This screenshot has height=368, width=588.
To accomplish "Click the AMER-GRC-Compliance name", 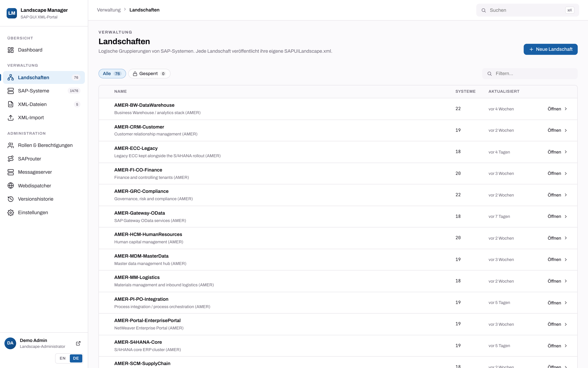I will click(141, 191).
